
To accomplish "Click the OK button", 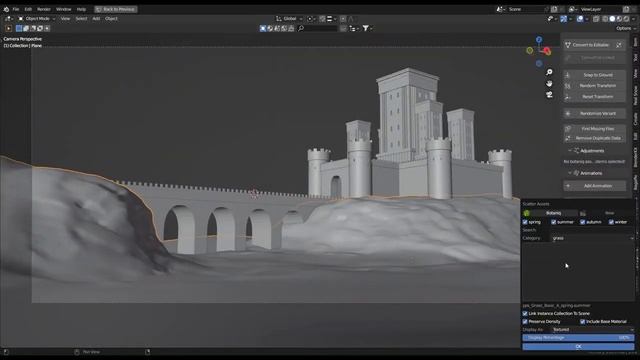I will (x=578, y=347).
